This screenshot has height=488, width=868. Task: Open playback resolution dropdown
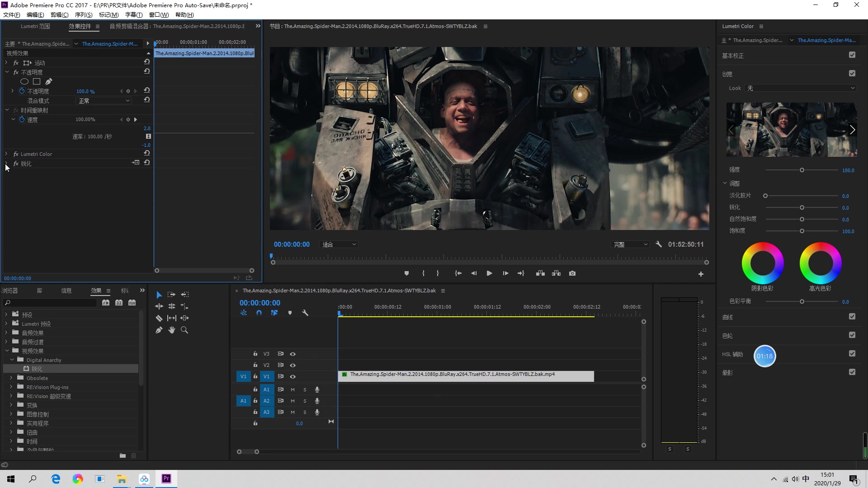tap(631, 244)
